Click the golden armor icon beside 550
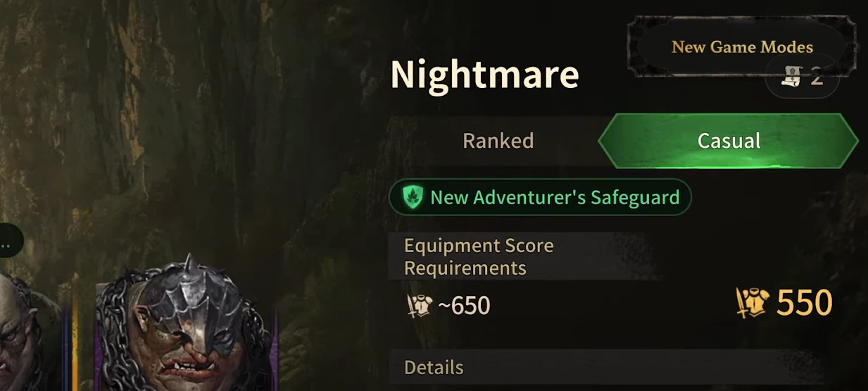Viewport: 868px width, 391px height. [753, 303]
